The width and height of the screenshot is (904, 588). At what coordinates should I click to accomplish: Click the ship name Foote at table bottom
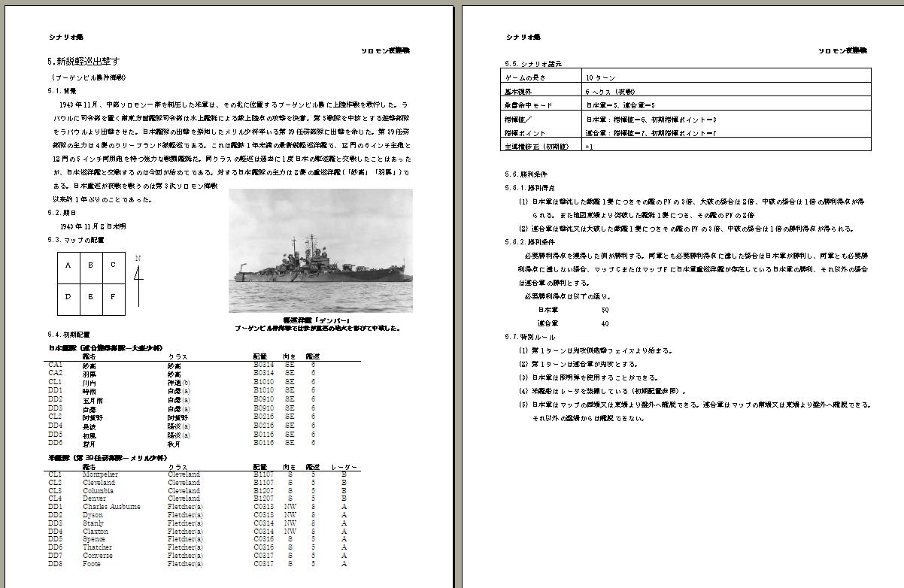(93, 563)
